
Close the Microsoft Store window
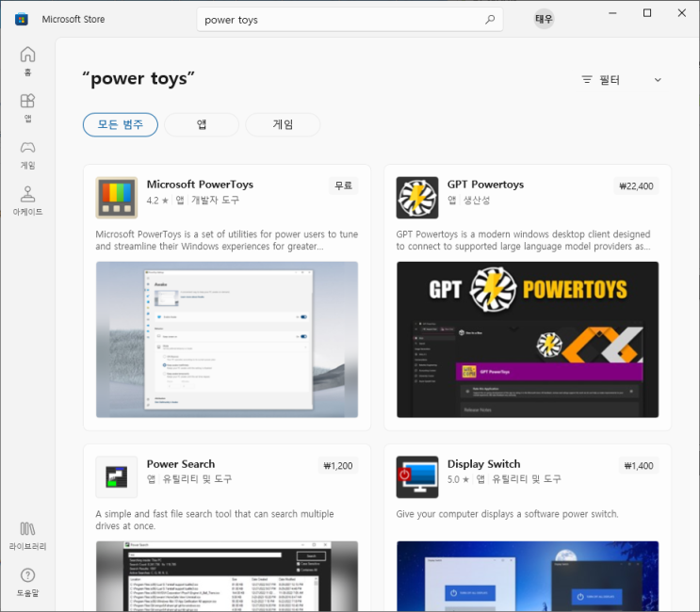[682, 13]
